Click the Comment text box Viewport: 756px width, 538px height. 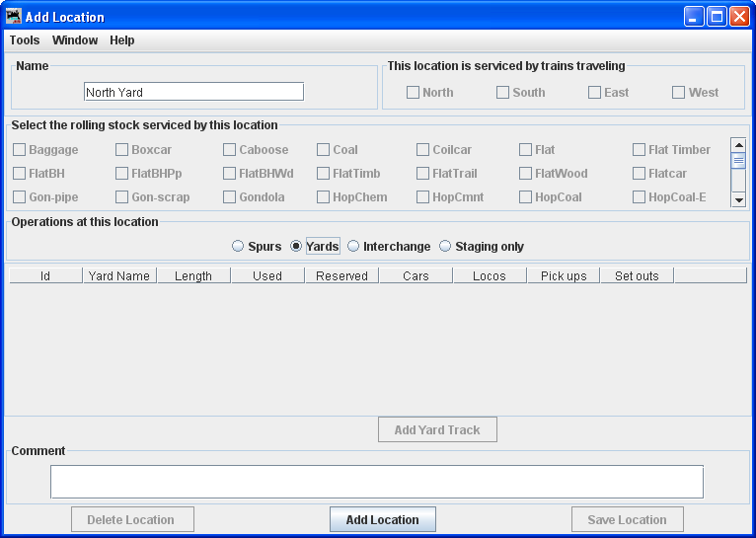coord(376,482)
